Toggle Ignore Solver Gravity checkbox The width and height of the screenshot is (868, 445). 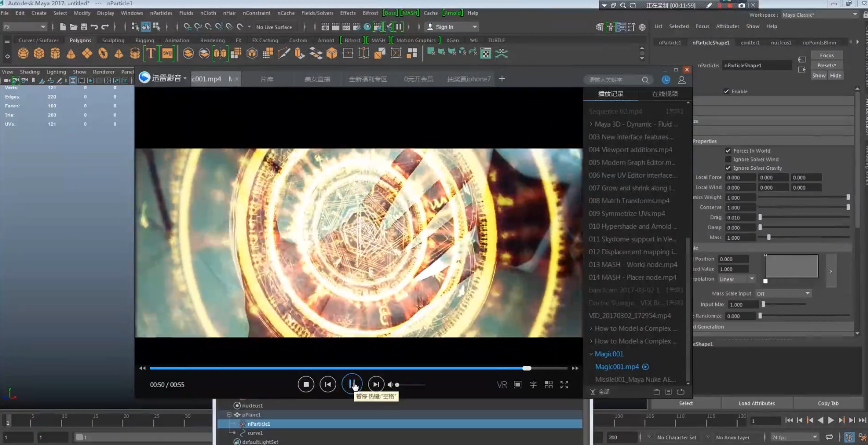click(x=728, y=168)
